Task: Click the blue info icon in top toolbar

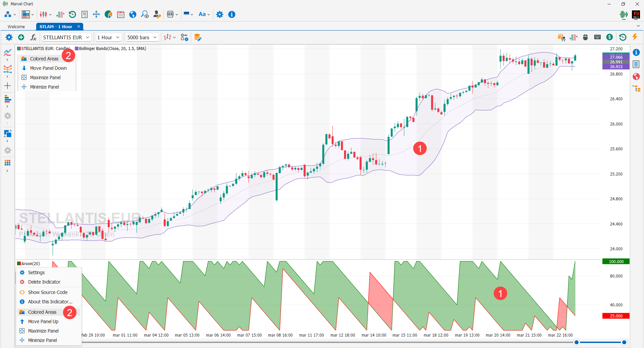Action: [232, 14]
